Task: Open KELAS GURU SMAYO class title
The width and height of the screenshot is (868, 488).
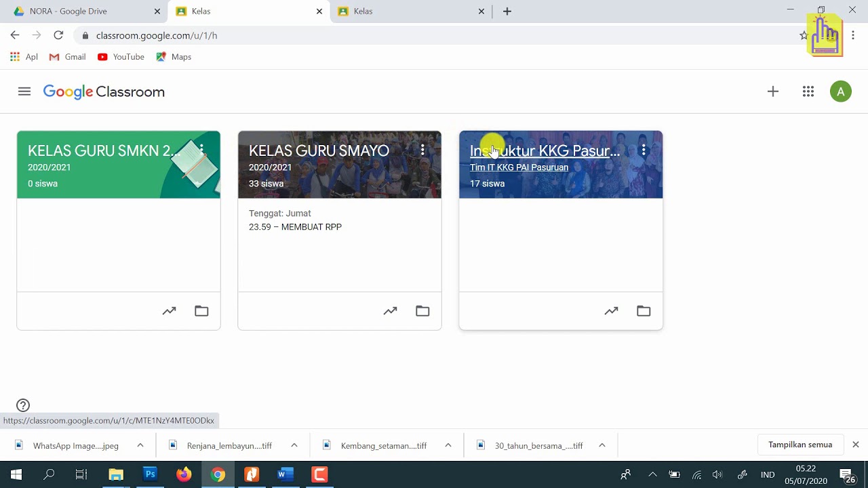Action: pos(319,150)
